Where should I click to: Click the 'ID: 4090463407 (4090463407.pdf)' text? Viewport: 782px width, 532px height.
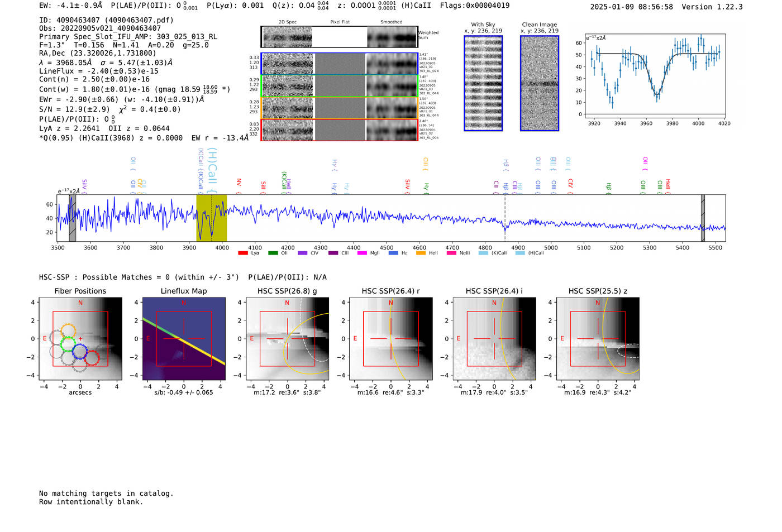click(x=106, y=20)
